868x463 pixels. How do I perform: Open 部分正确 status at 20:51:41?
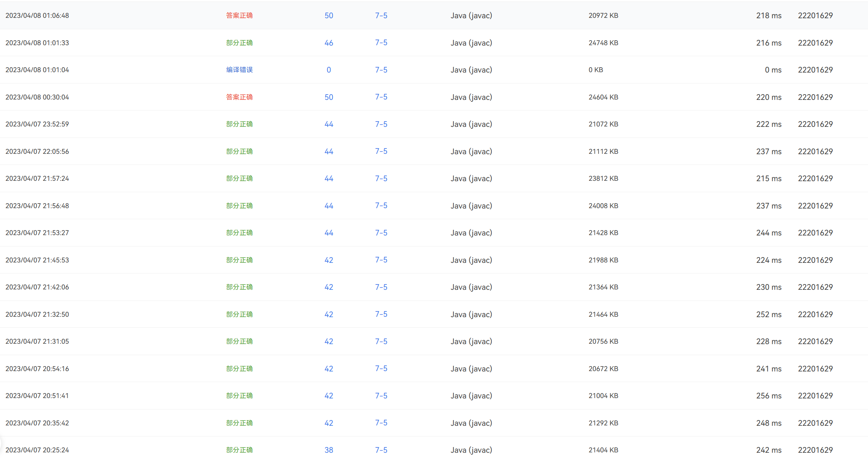pyautogui.click(x=239, y=396)
